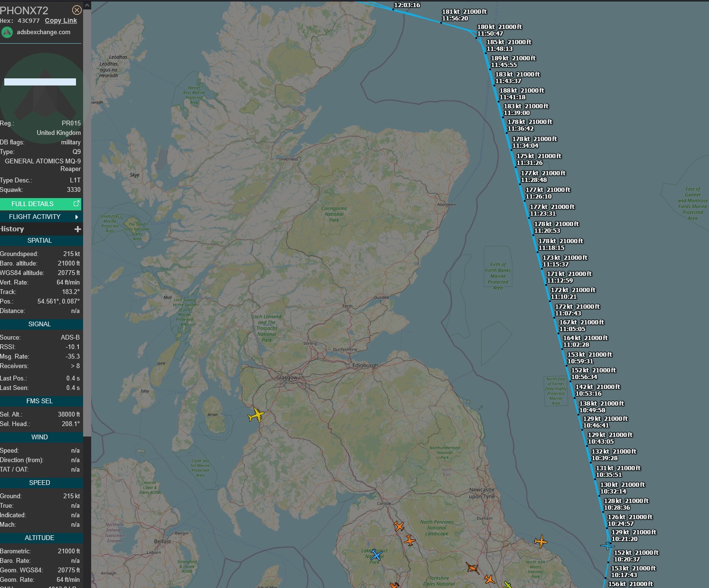Click the Msg. Rate value -35.3
Image resolution: width=709 pixels, height=588 pixels.
(x=73, y=357)
